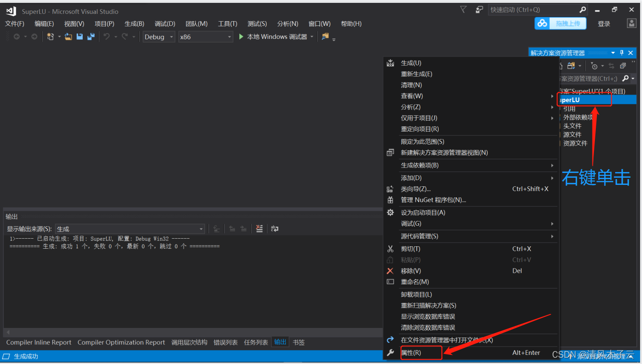Click the navigate backward arrow in toolbar
This screenshot has width=642, height=364.
pyautogui.click(x=17, y=36)
